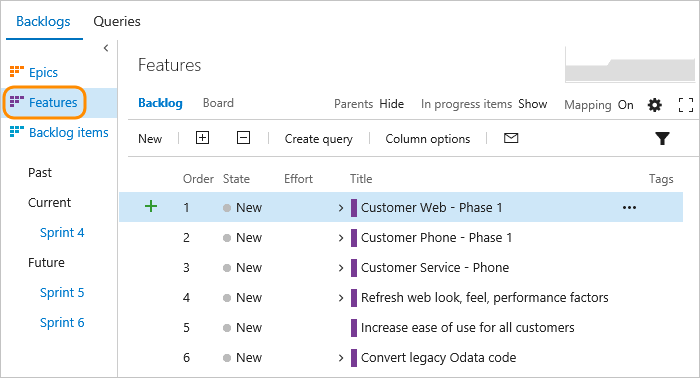The width and height of the screenshot is (700, 378).
Task: Select Customer Phone - Phase 1 title
Action: (436, 237)
